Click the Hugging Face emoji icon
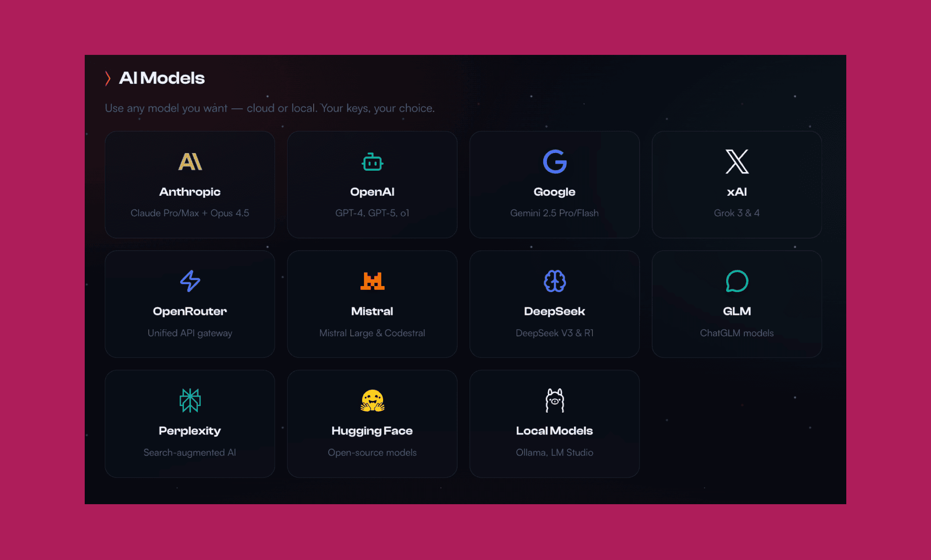 tap(372, 400)
